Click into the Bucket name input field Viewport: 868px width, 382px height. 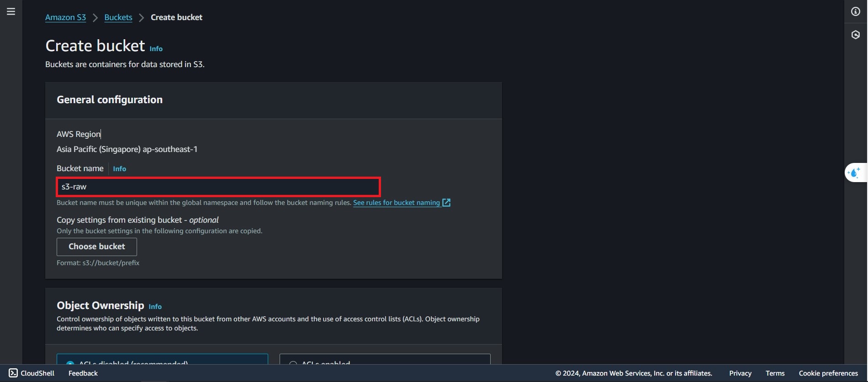[x=218, y=187]
